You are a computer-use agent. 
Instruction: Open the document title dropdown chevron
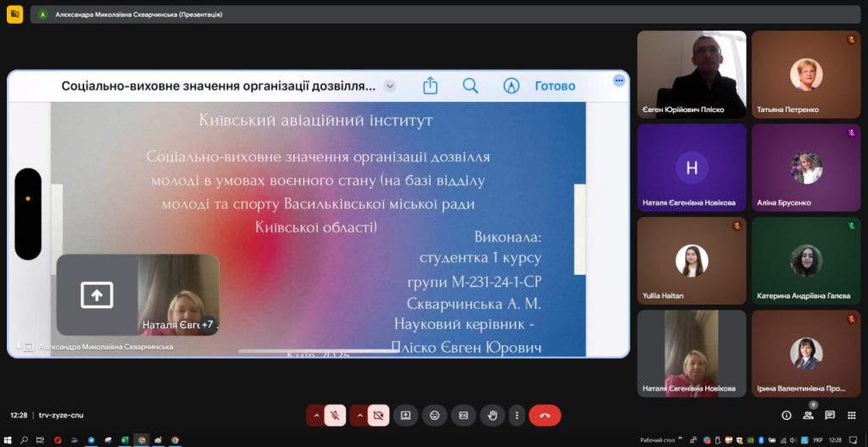click(390, 86)
